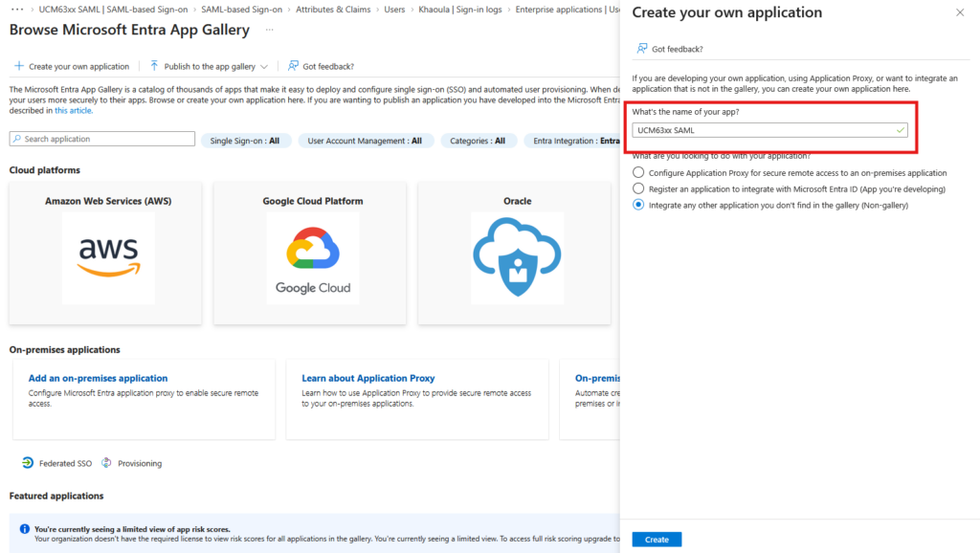
Task: Click the info icon in the risk scores banner
Action: [x=24, y=529]
